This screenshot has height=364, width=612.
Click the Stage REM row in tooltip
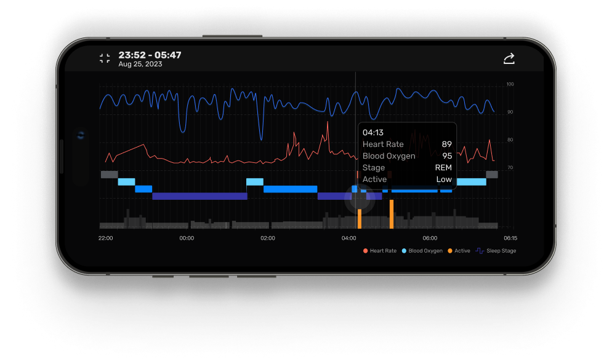coord(407,167)
